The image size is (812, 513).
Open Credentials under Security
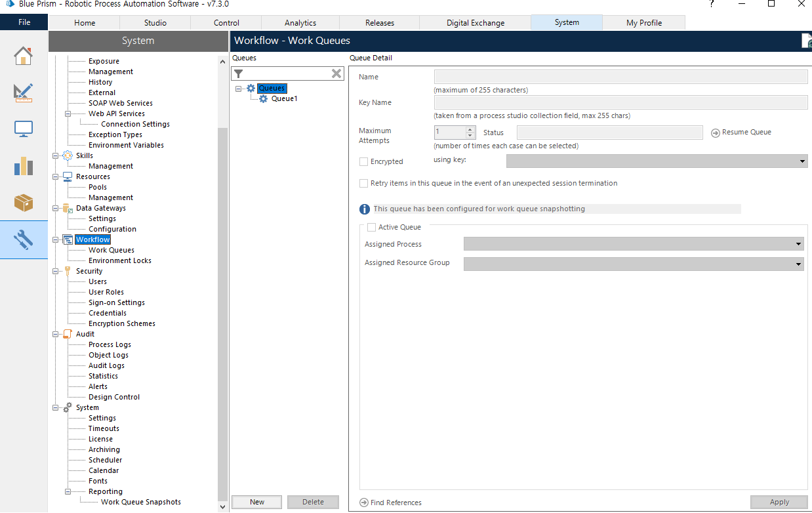coord(108,313)
